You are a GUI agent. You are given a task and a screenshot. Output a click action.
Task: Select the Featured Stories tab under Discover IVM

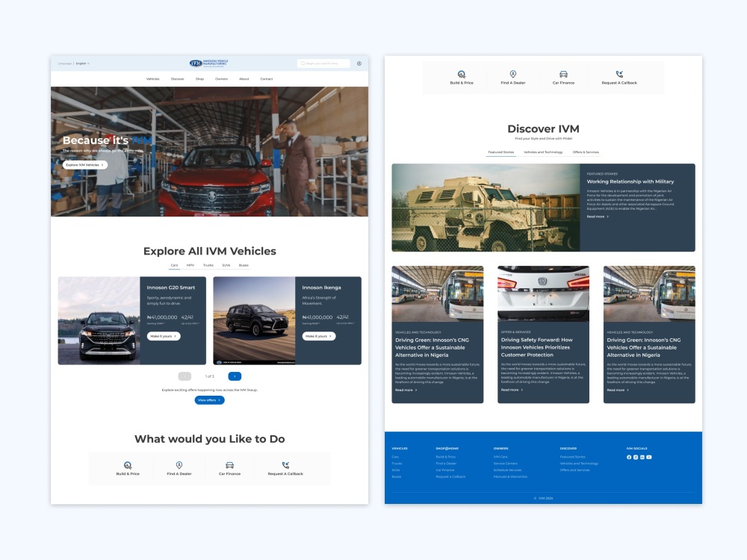501,152
